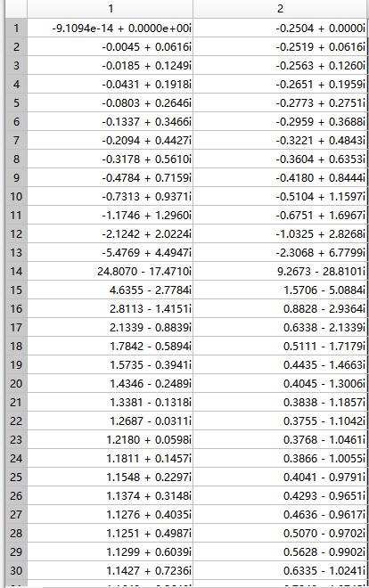This screenshot has height=588, width=369.
Task: Click cell -2.3068 + 6.7799i
Action: (x=280, y=252)
